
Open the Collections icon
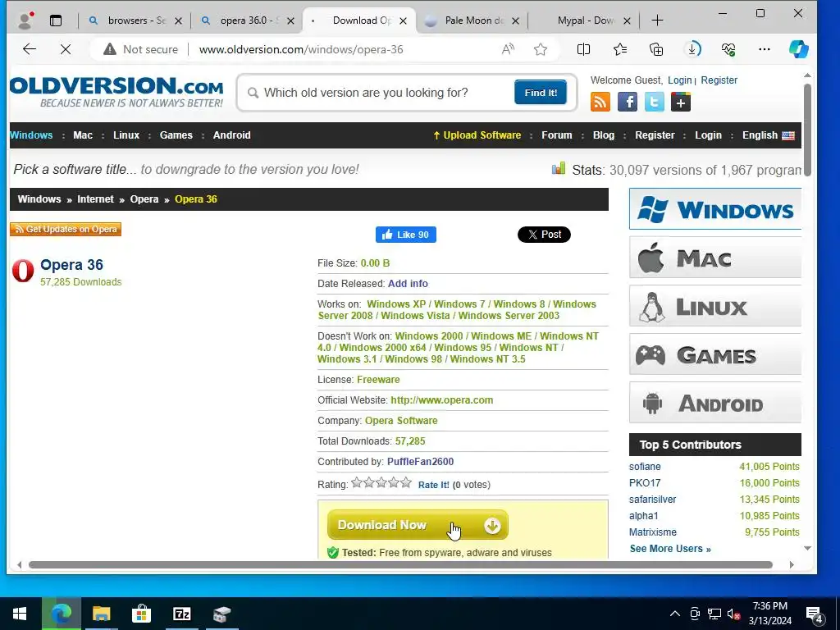(656, 49)
